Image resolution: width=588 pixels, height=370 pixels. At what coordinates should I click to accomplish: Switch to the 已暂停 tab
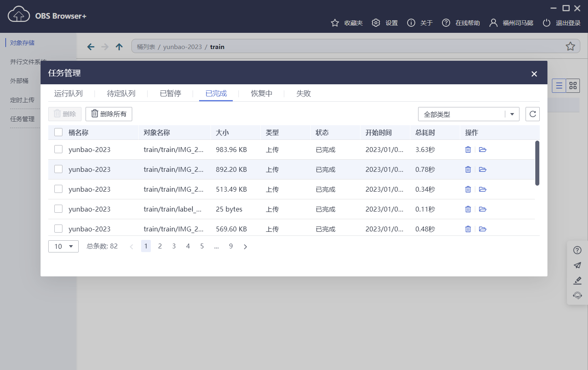click(x=170, y=94)
